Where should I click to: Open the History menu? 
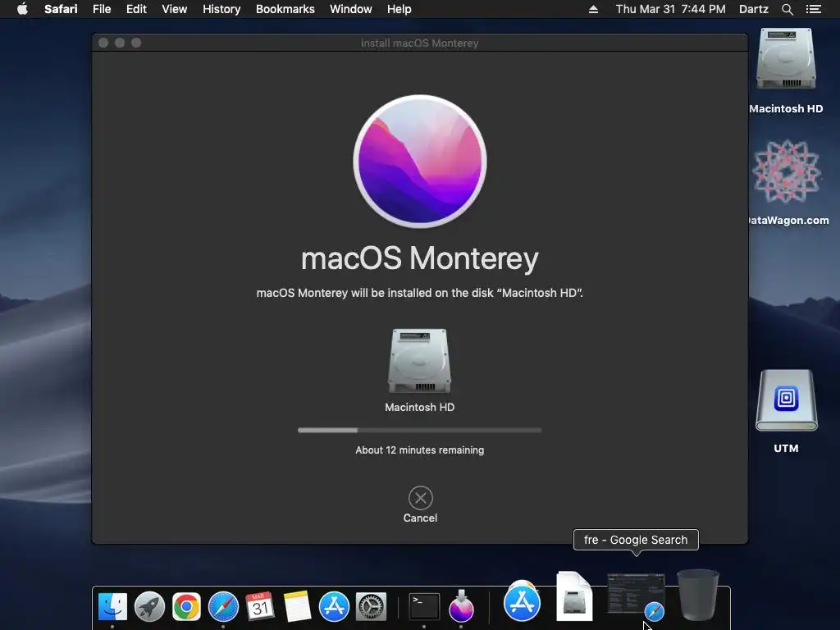click(x=221, y=9)
